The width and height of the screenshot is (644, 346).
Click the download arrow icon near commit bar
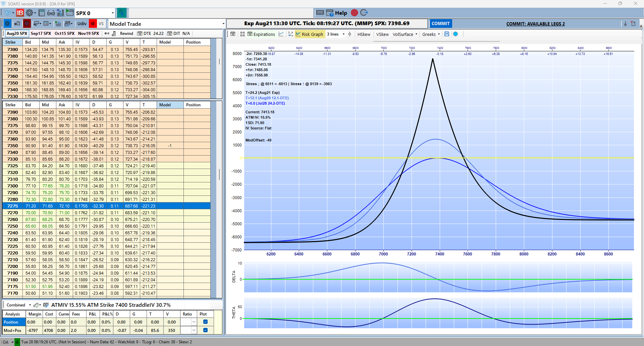[625, 23]
